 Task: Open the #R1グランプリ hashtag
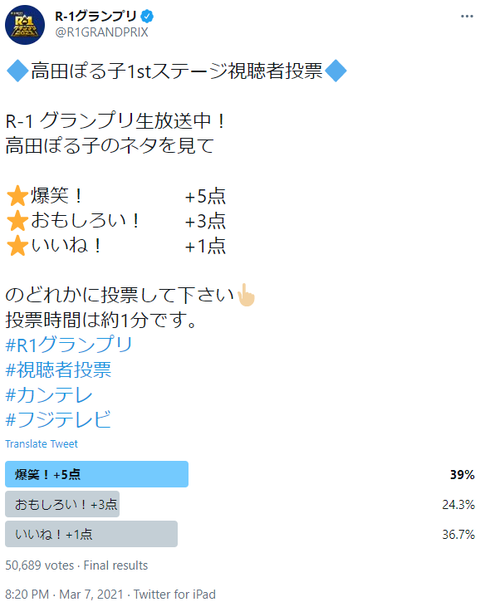69,345
